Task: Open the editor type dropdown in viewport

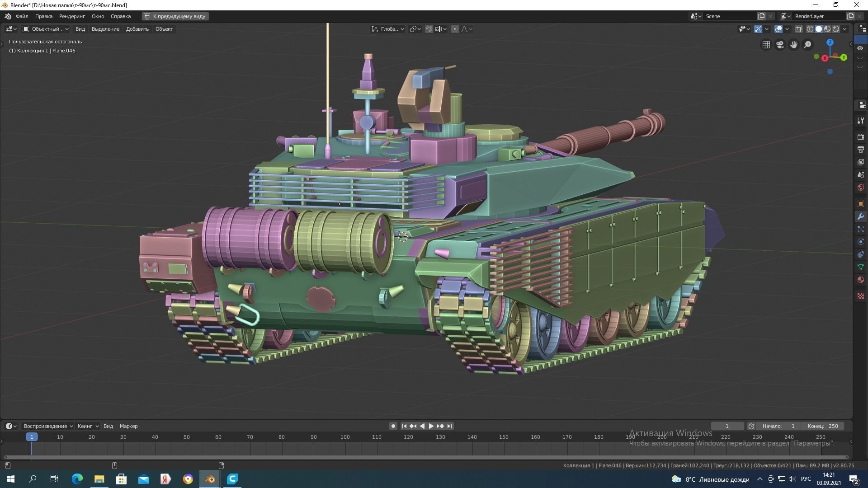Action: pos(11,29)
